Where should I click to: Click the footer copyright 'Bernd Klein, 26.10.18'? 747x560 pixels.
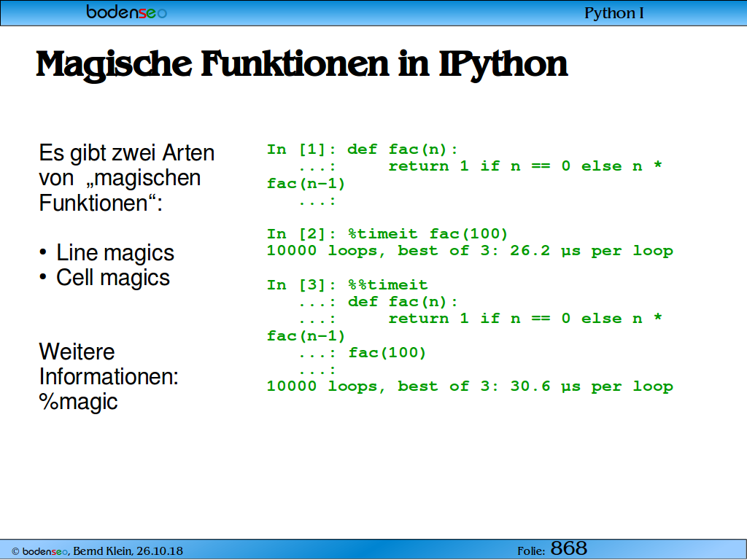pos(128,551)
